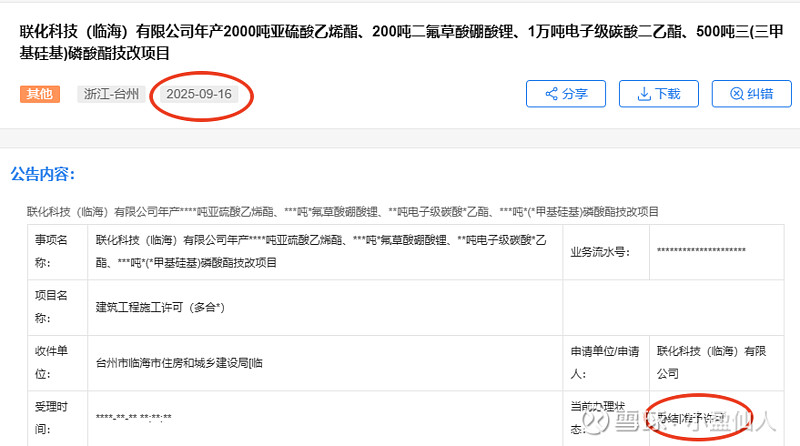Screen dimensions: 800x446
Task: Click the 台州市临海市住房和城乡建设局 cell
Action: 325,363
